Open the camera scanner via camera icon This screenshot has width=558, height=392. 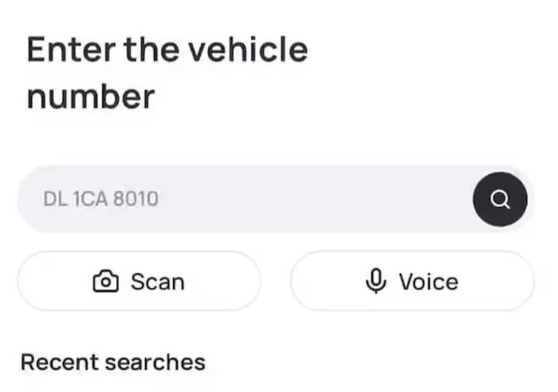[105, 281]
